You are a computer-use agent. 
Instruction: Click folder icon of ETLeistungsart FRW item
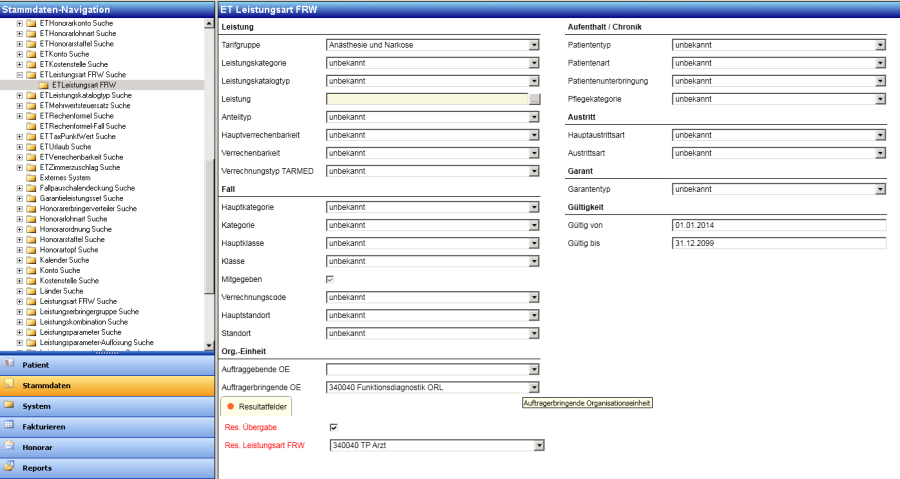tap(43, 85)
